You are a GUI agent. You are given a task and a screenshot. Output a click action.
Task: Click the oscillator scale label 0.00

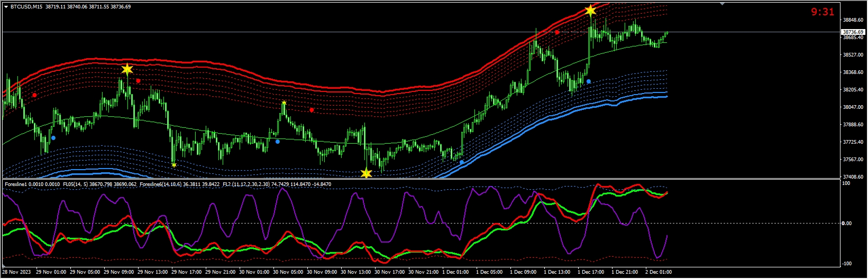tap(848, 224)
